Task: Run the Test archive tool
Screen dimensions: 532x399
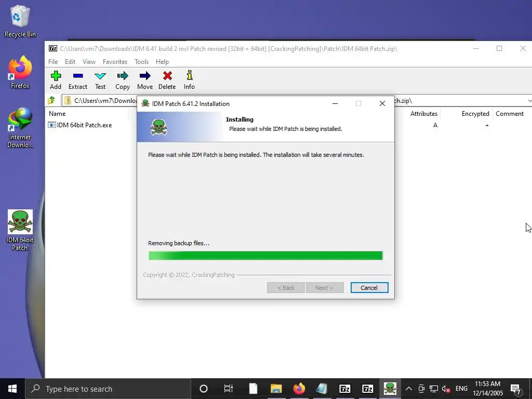Action: tap(100, 80)
